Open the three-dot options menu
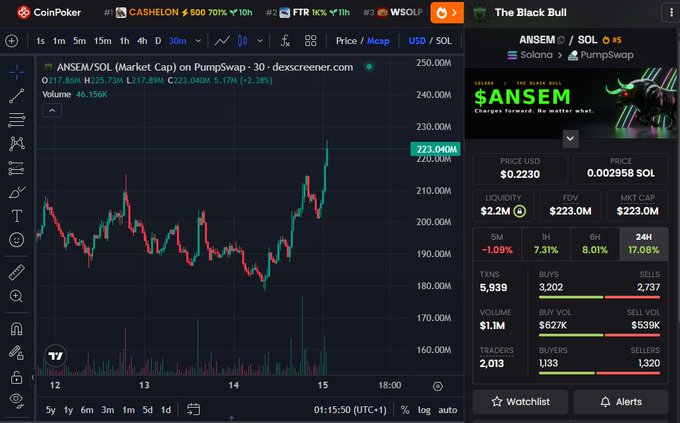The image size is (680, 423). [x=671, y=13]
